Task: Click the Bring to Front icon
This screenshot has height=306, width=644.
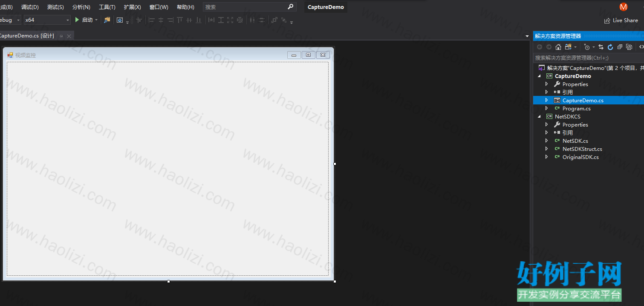Action: pos(274,20)
